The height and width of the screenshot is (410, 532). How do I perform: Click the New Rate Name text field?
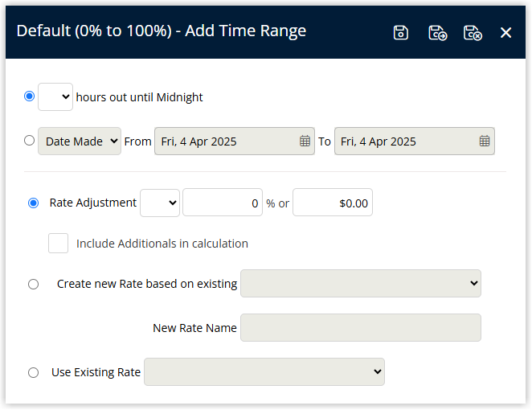click(361, 327)
